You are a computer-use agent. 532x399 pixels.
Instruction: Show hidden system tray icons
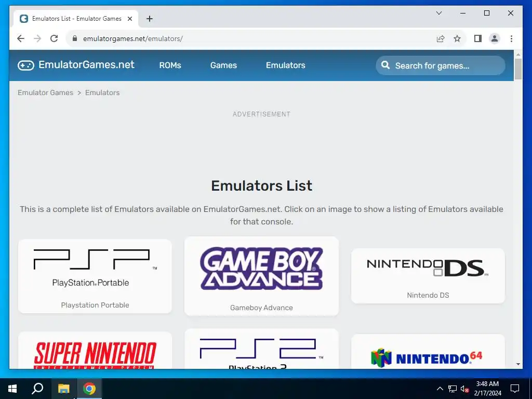(x=440, y=389)
